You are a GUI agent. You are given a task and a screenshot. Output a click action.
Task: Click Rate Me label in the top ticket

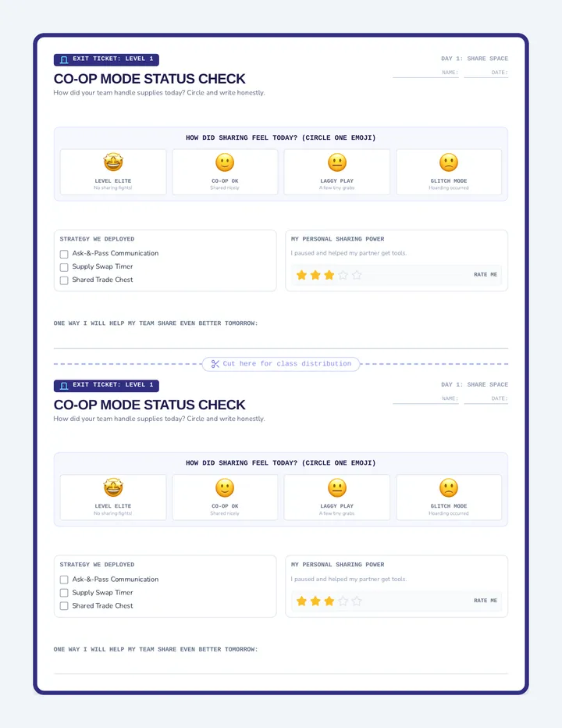(486, 275)
